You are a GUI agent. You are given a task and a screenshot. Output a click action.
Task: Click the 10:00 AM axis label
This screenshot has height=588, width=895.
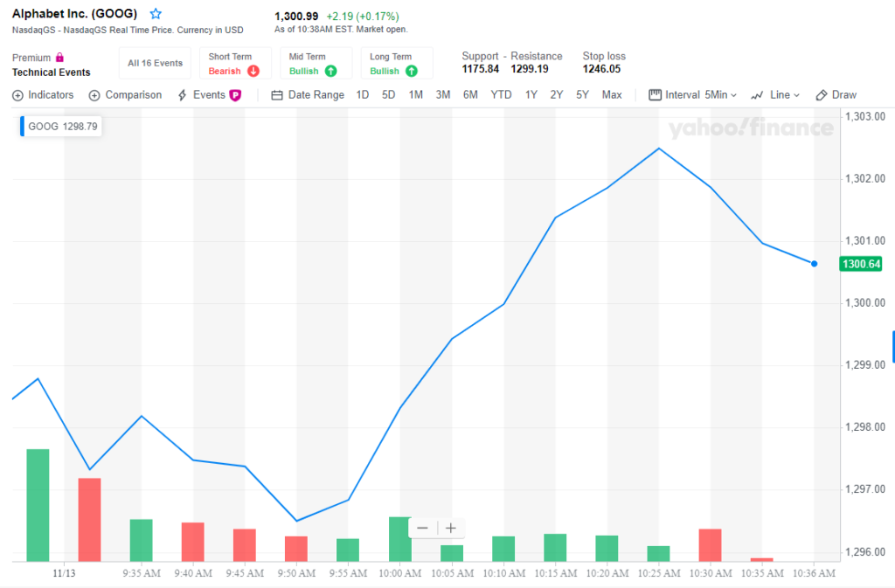point(400,573)
